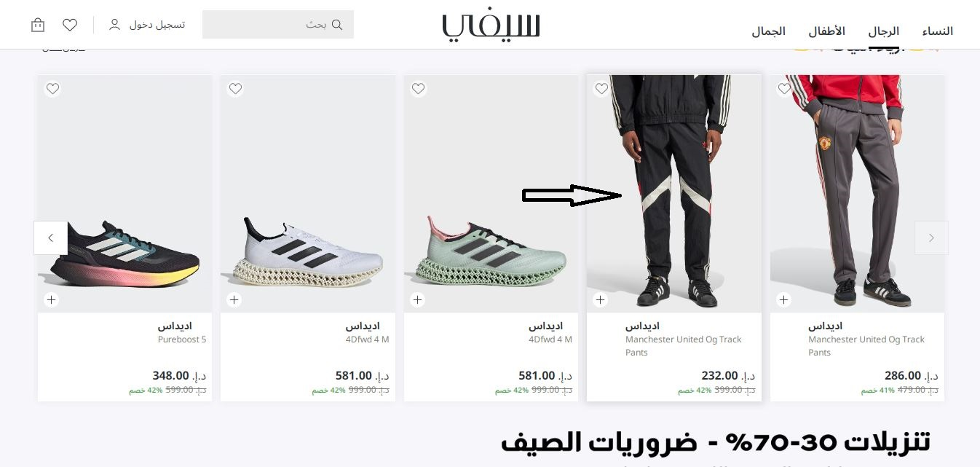Show next products with right carousel arrow
Image resolution: width=980 pixels, height=467 pixels.
point(931,238)
